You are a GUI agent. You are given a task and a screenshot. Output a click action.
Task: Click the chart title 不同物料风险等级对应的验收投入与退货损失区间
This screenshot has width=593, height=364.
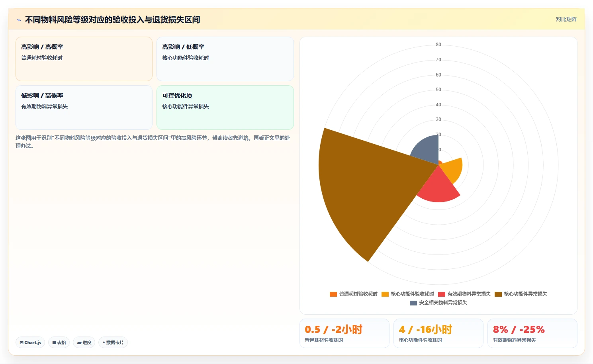[x=112, y=20]
